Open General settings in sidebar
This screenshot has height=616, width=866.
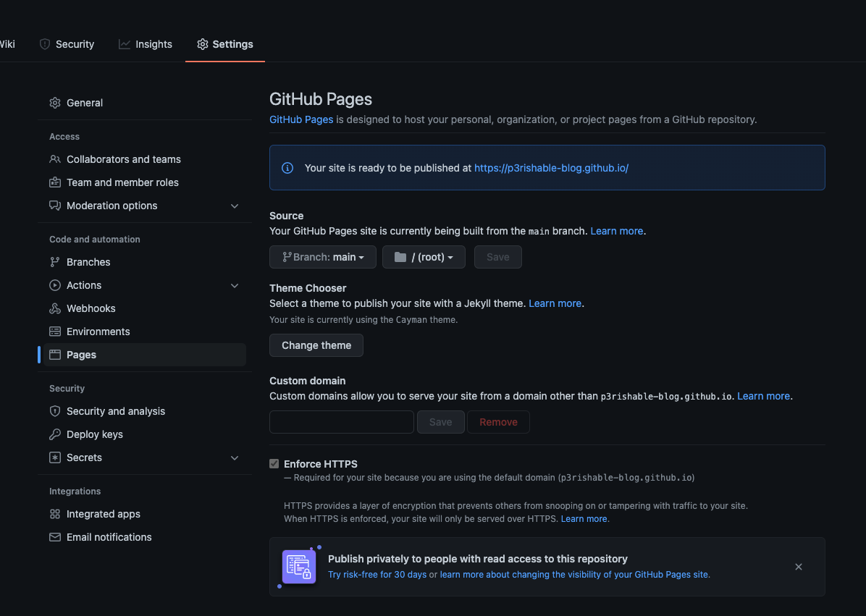(x=145, y=103)
